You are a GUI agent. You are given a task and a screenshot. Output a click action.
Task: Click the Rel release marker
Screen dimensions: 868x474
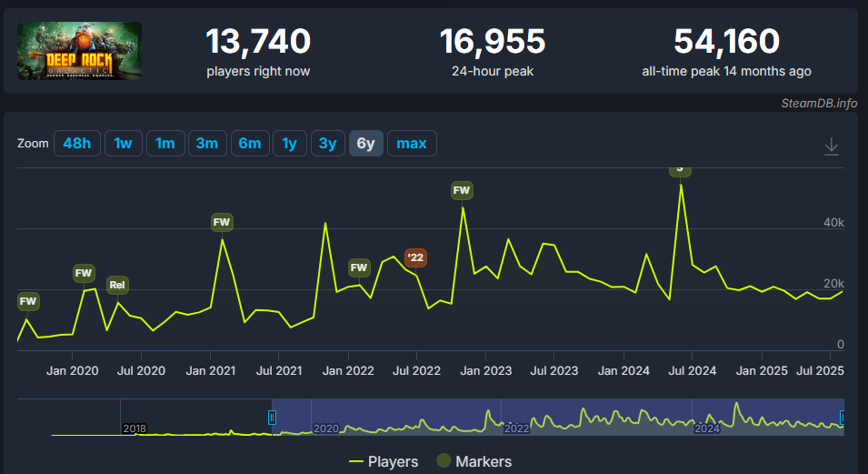[x=117, y=285]
